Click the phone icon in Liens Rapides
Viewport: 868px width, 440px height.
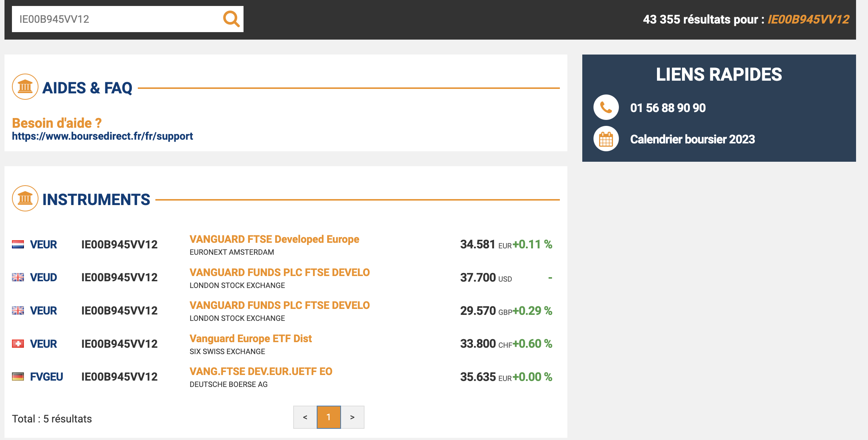[606, 107]
